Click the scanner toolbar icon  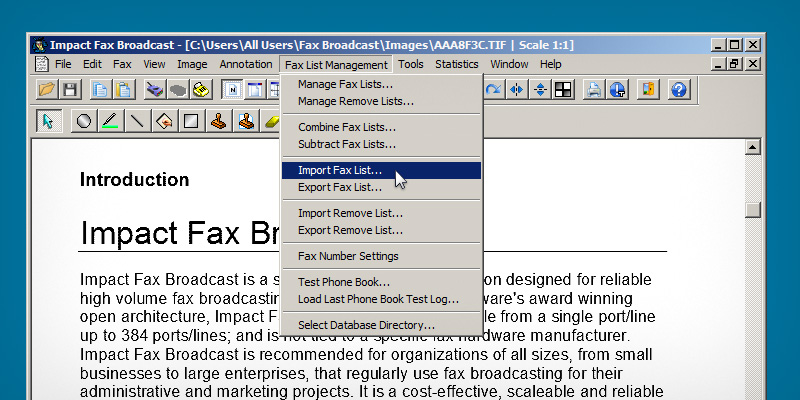154,90
